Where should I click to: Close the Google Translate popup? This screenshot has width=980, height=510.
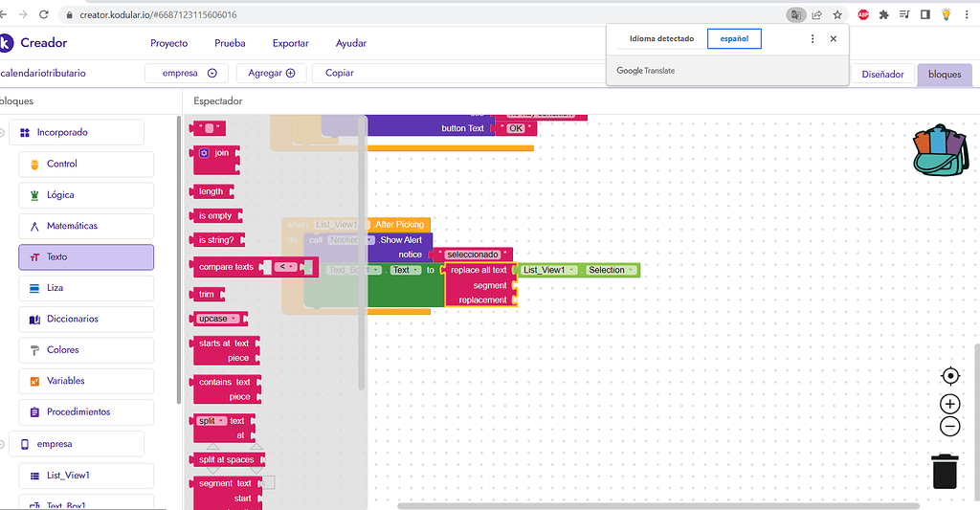click(x=834, y=39)
